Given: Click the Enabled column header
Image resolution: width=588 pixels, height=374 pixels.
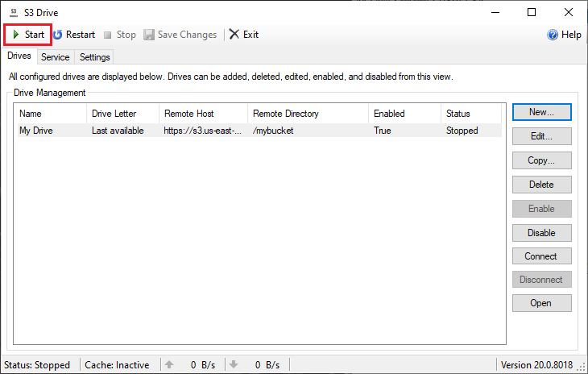Looking at the screenshot, I should [x=404, y=114].
